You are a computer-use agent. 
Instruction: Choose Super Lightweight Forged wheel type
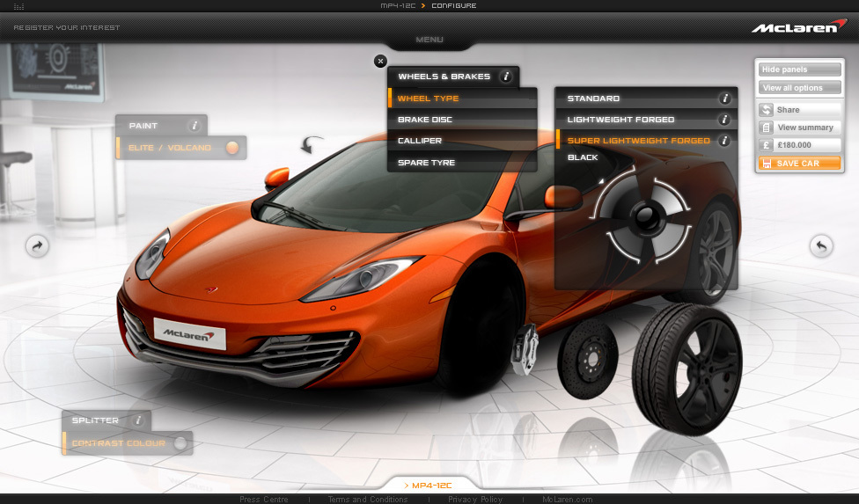point(646,141)
